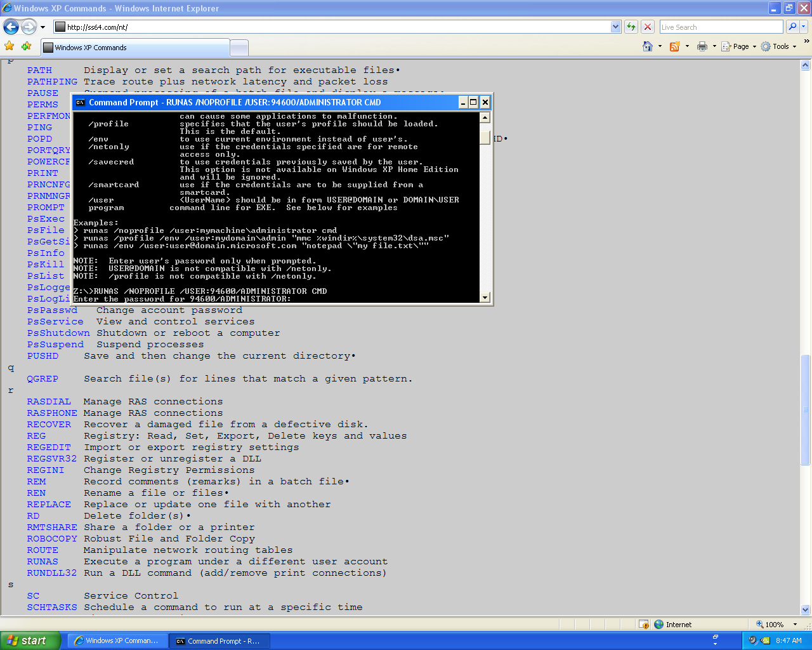Open the PATHPING command link

(52, 81)
